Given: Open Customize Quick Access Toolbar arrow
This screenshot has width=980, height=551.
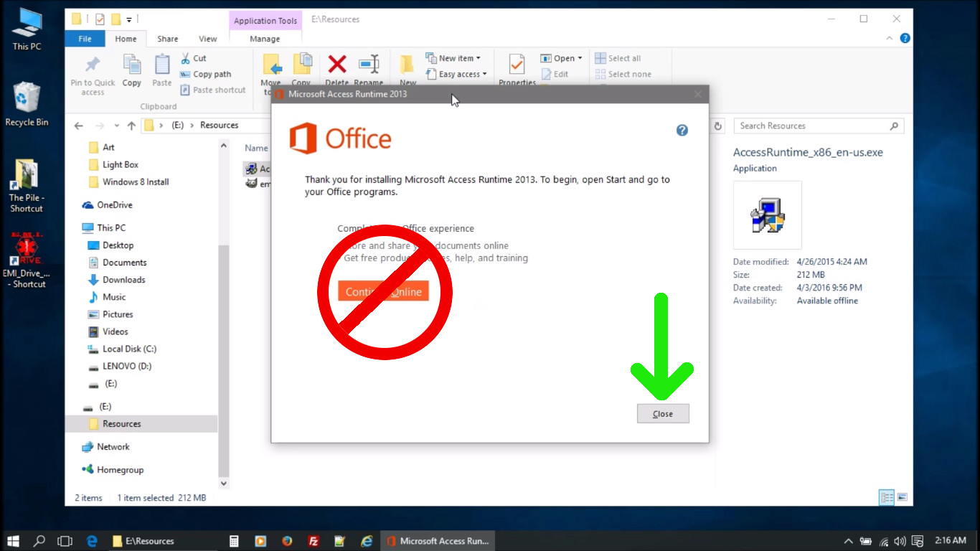Looking at the screenshot, I should [129, 19].
